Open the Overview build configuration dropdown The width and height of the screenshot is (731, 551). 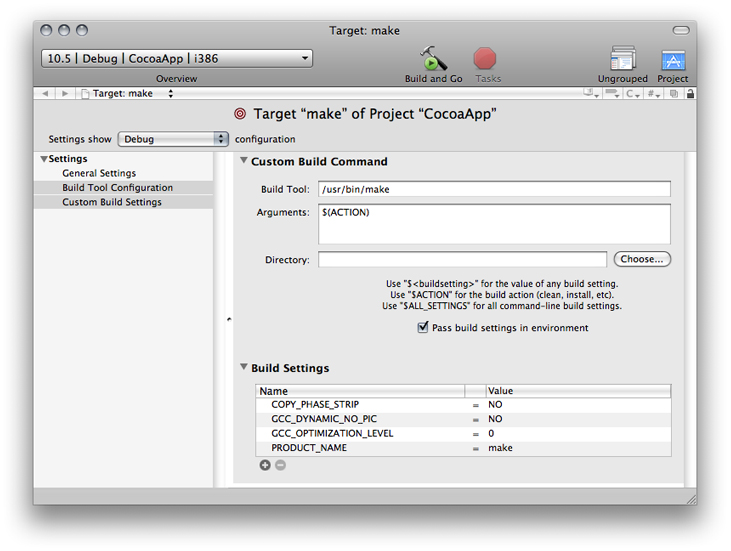coord(177,59)
